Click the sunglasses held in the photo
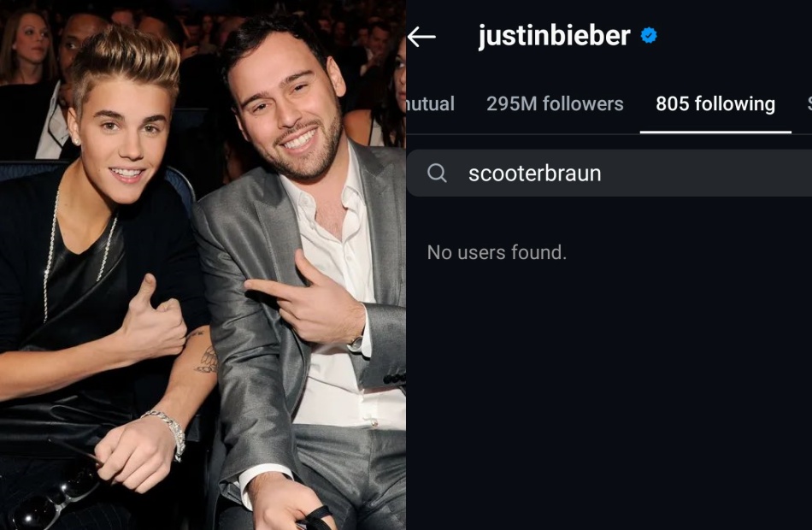 tap(52, 500)
